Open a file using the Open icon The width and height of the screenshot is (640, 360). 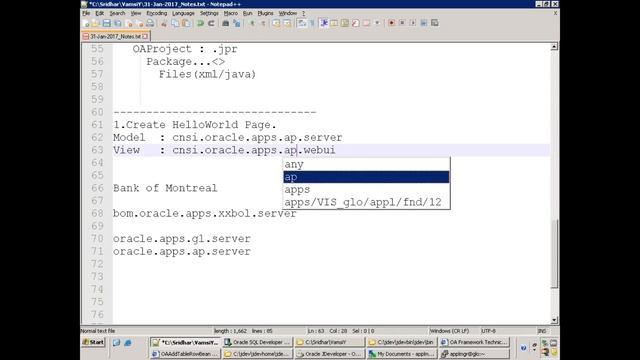(96, 23)
